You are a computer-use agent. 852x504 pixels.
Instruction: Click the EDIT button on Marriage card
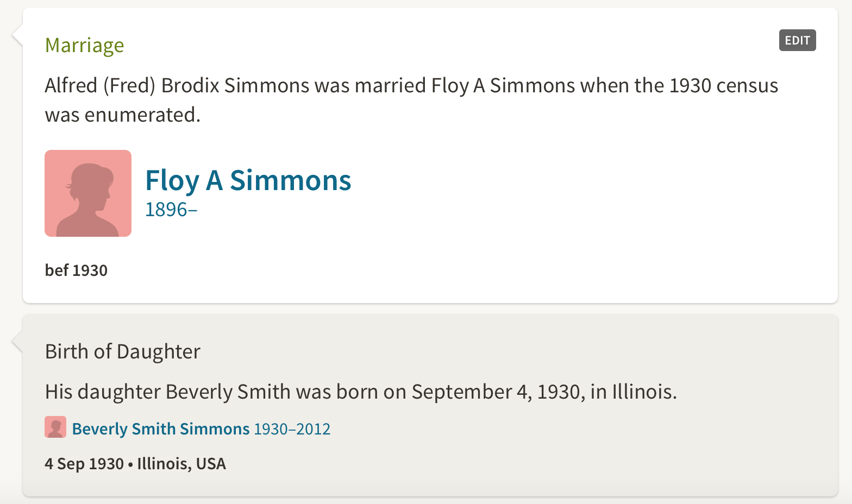[x=797, y=40]
